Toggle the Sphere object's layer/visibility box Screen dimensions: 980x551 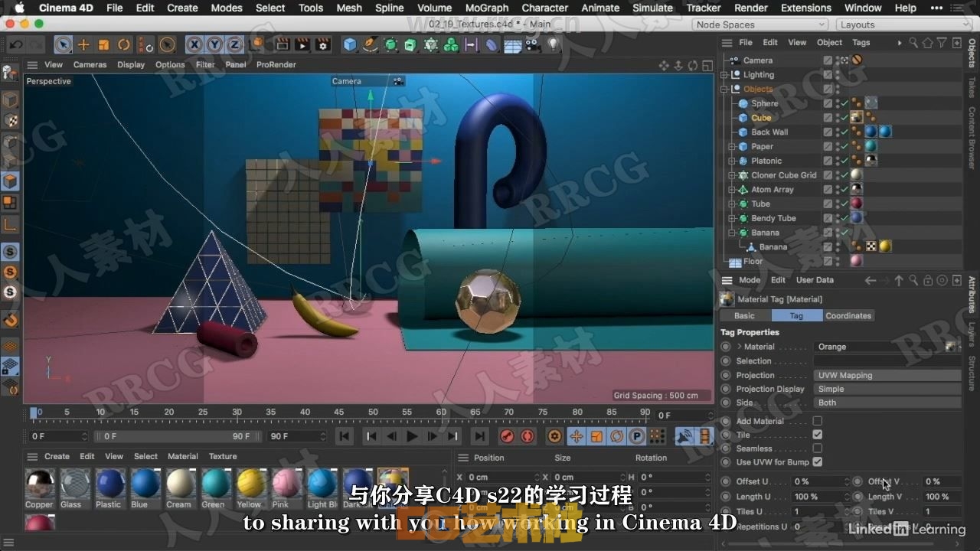point(828,103)
